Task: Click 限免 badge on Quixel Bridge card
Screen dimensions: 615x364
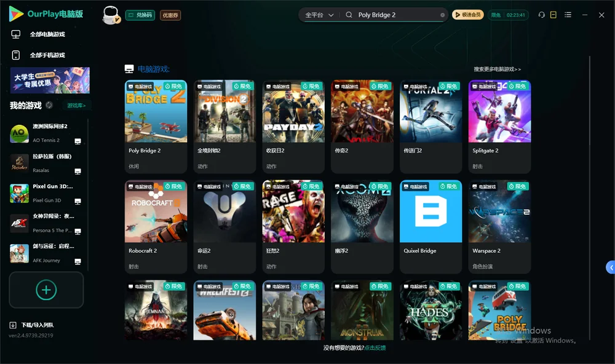Action: point(450,186)
